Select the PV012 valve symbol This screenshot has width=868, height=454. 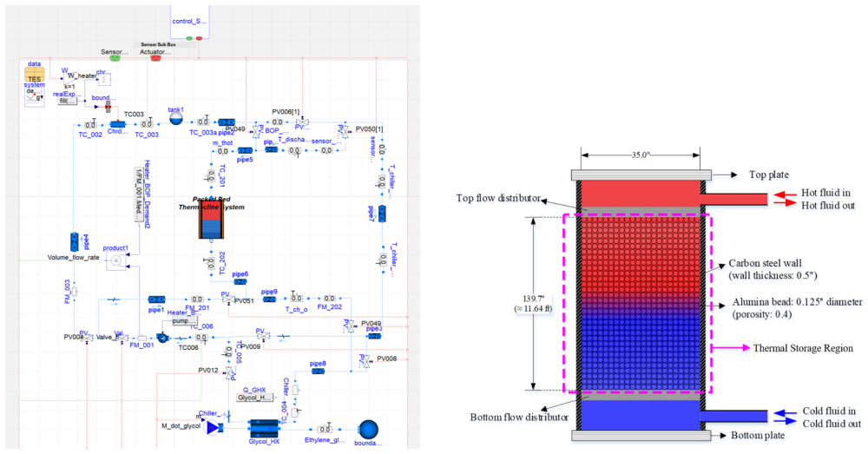(229, 372)
